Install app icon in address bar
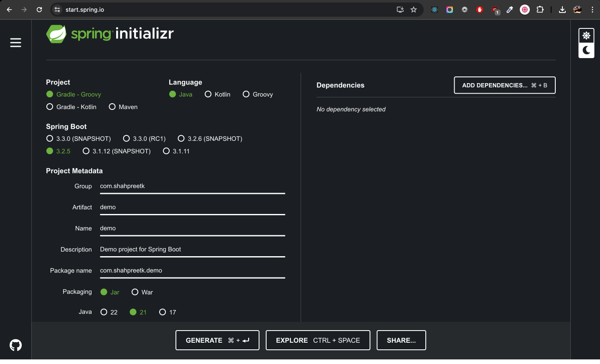The image size is (600, 364). coord(400,10)
